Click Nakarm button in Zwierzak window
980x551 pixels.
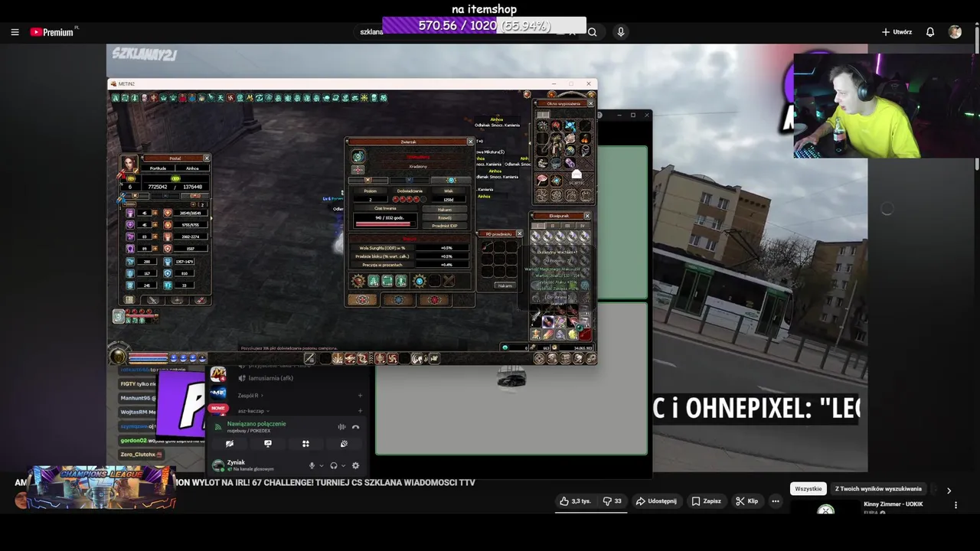445,209
